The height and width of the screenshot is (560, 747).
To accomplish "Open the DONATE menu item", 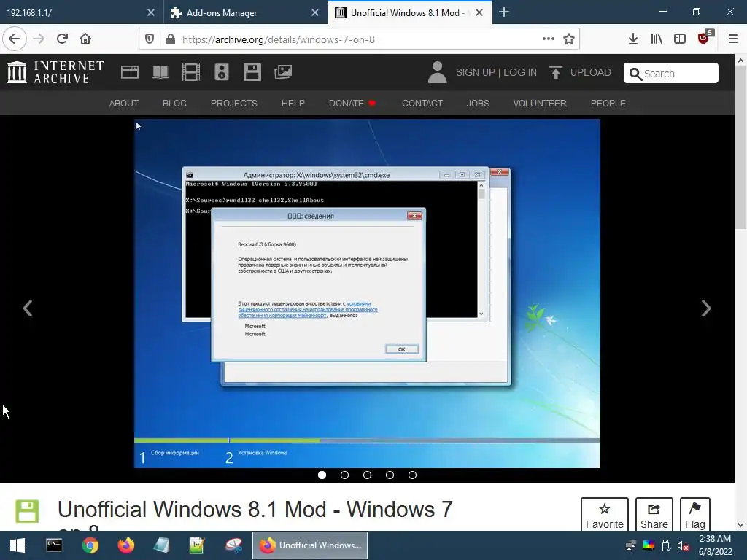I will coord(352,104).
